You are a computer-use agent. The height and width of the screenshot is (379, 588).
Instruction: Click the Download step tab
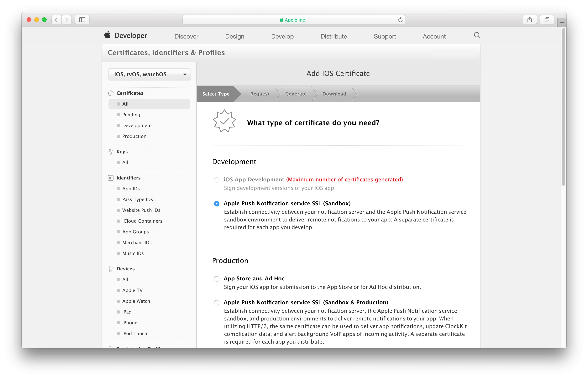[334, 94]
